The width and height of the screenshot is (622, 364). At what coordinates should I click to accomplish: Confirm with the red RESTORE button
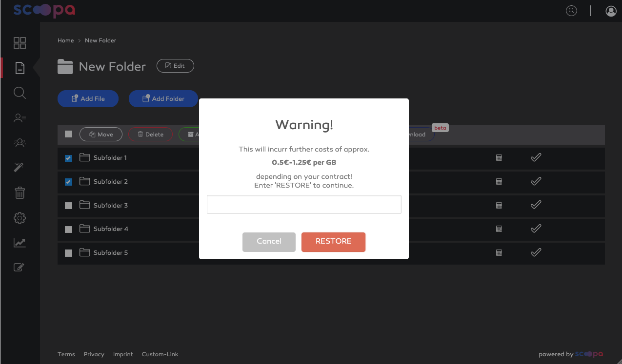(333, 242)
